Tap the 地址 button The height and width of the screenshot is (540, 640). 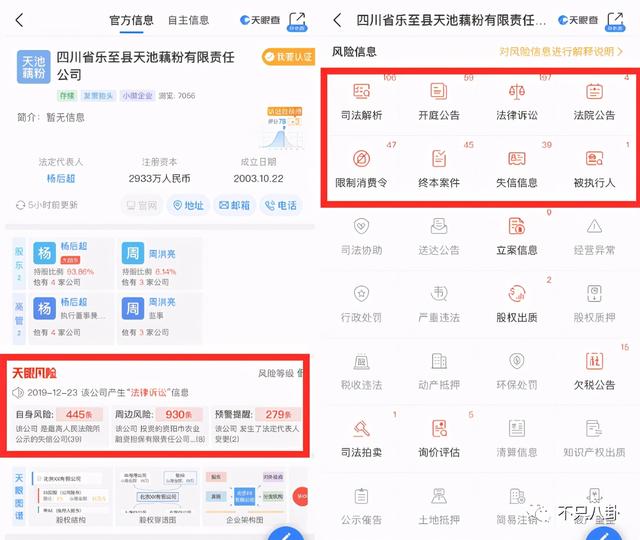pos(188,205)
